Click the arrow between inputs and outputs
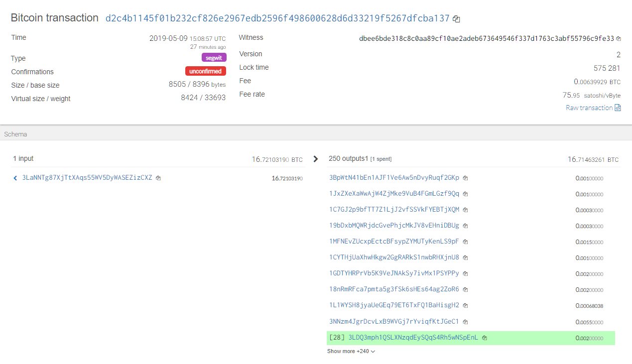632x364 pixels. (315, 159)
